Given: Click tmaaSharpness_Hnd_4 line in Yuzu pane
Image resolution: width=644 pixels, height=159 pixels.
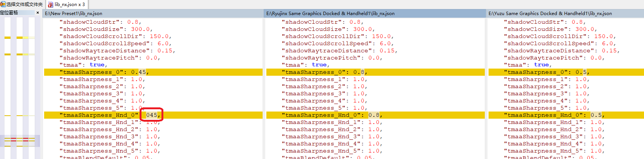Looking at the screenshot, I should click(x=554, y=144).
